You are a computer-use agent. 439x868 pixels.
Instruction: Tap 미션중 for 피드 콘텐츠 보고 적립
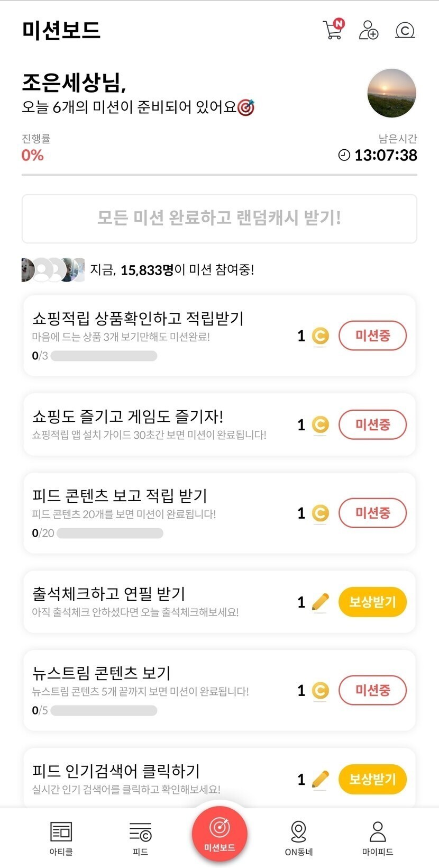372,513
